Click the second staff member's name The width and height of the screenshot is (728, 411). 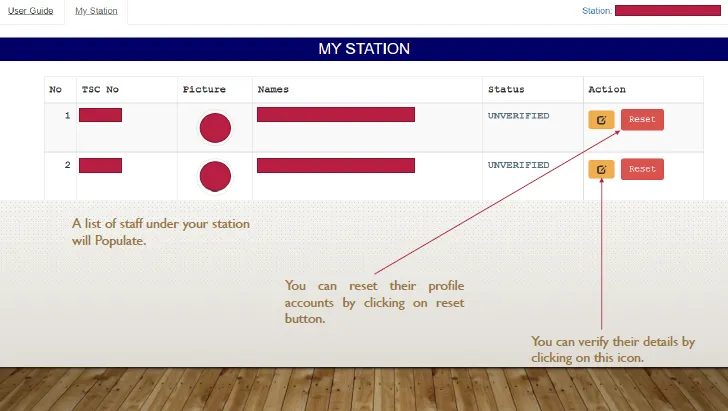335,165
